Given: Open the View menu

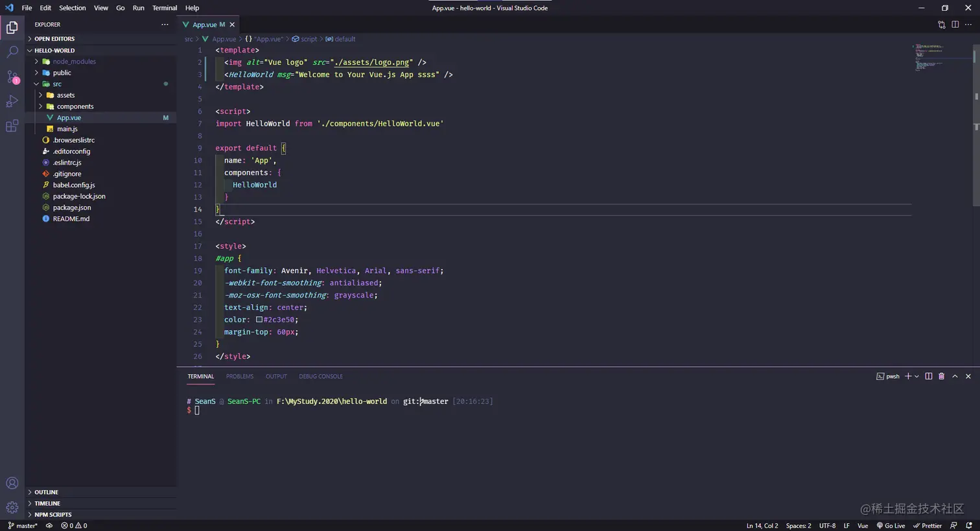Looking at the screenshot, I should tap(101, 8).
